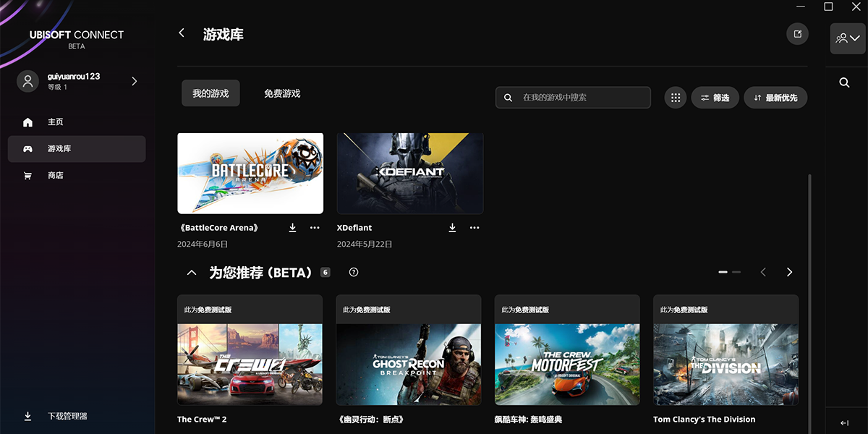Viewport: 868px width, 434px height.
Task: Expand the guiyuanrou123 profile panel
Action: click(x=134, y=81)
